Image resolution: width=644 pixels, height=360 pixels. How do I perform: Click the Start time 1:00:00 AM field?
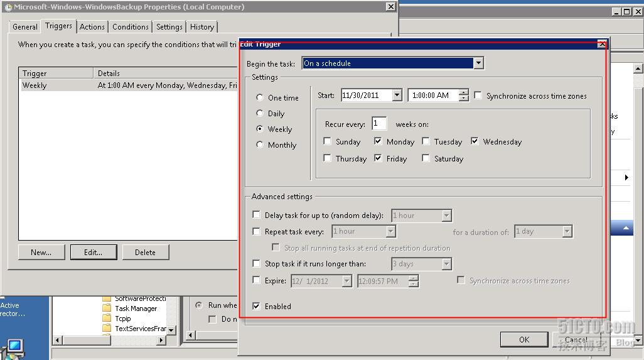tap(434, 95)
